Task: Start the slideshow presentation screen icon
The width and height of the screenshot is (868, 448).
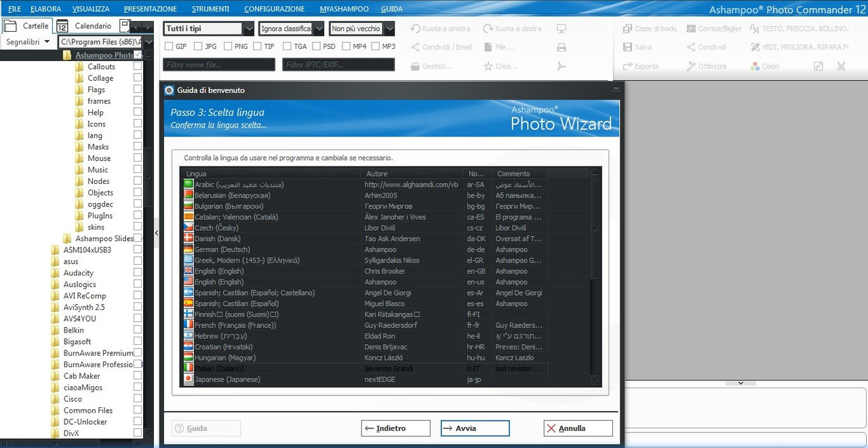Action: coord(561,29)
